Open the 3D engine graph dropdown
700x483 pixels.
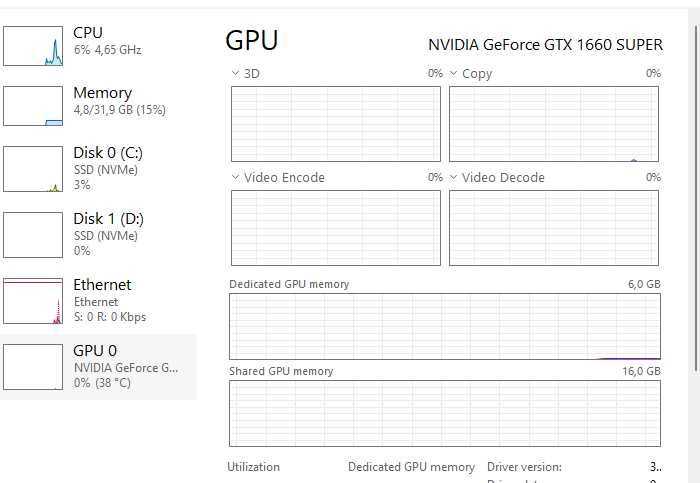pos(235,73)
